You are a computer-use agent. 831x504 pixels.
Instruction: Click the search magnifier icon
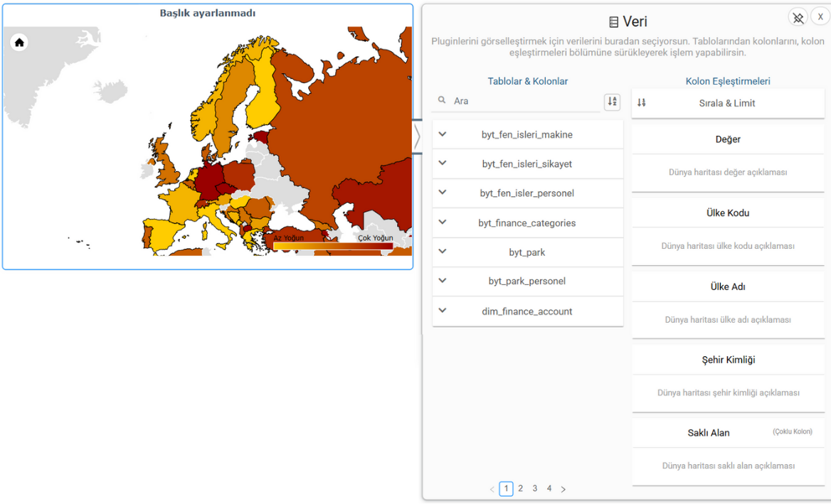pyautogui.click(x=442, y=101)
